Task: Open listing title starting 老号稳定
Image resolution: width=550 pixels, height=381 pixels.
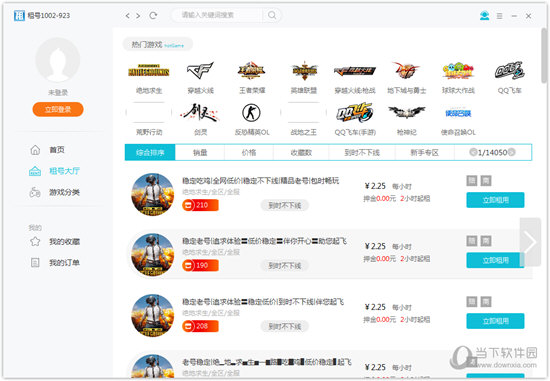Action: 267,362
